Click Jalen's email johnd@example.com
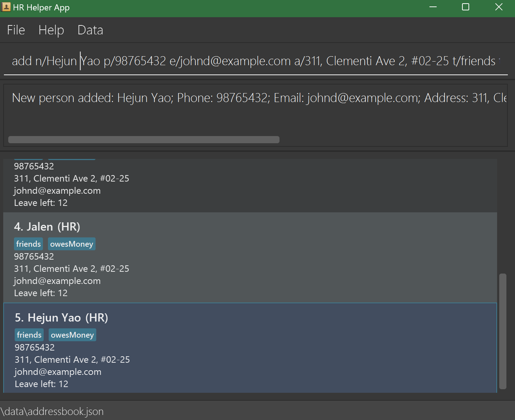The image size is (515, 420). pyautogui.click(x=57, y=281)
